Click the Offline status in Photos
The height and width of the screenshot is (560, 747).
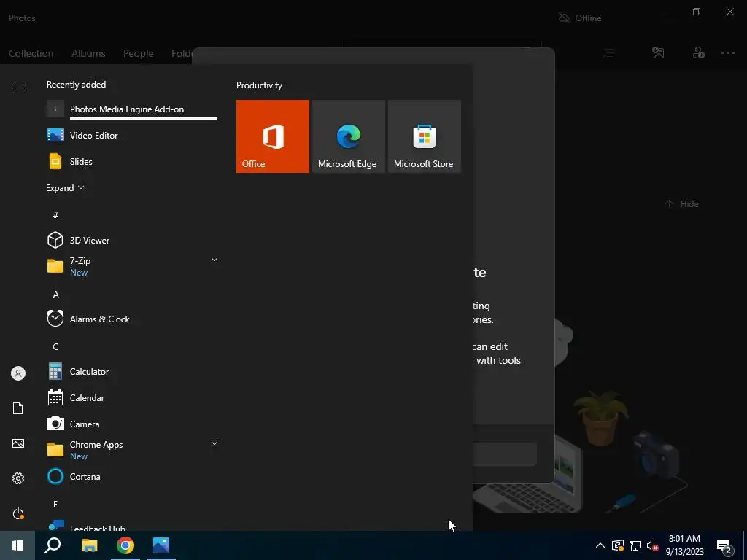(580, 18)
